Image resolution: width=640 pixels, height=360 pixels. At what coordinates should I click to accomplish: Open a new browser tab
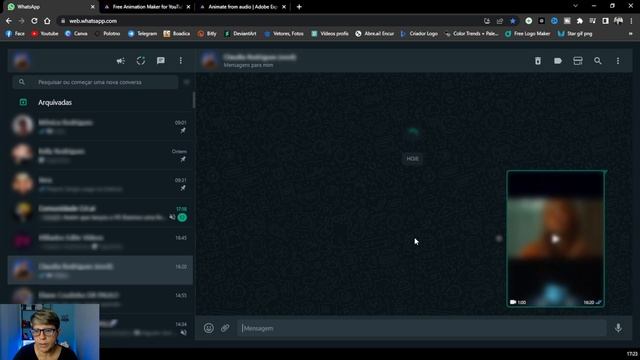coord(299,7)
